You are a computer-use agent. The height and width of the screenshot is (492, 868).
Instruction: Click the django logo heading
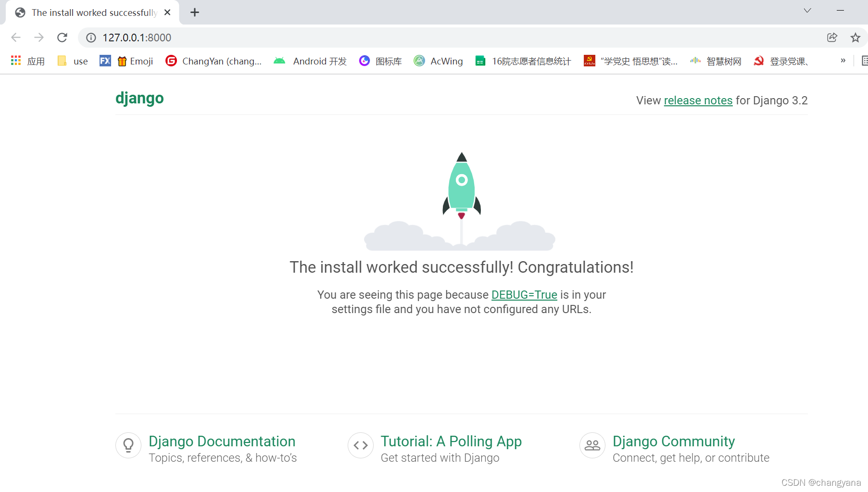[x=139, y=98]
